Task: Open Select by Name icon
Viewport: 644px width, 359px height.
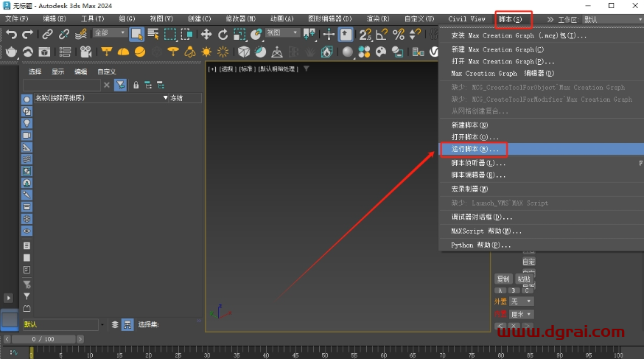Action: coord(153,34)
